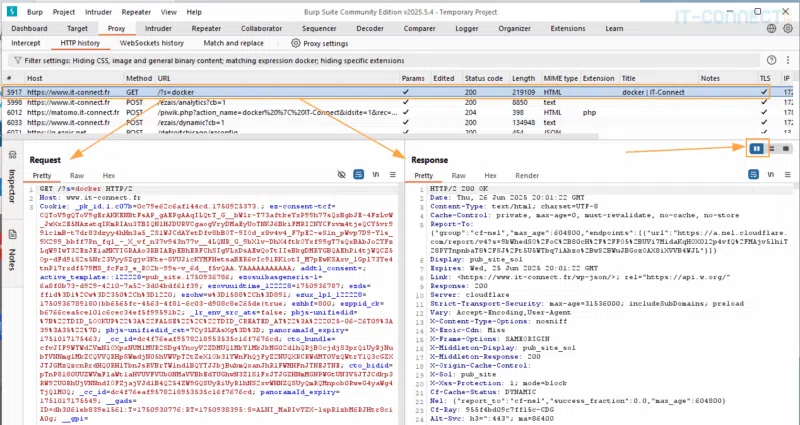Open the Intercept sub-tab
Viewport: 800px width, 425px height.
(x=26, y=43)
